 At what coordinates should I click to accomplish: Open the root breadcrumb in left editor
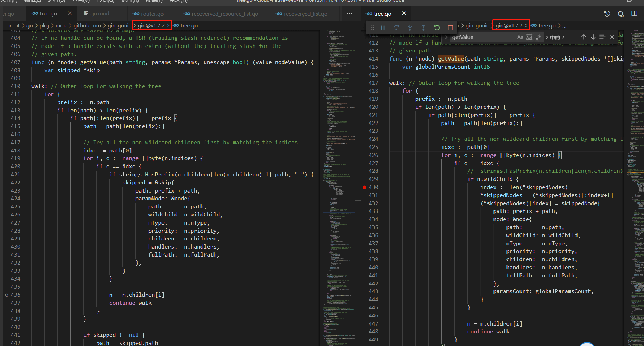point(14,26)
